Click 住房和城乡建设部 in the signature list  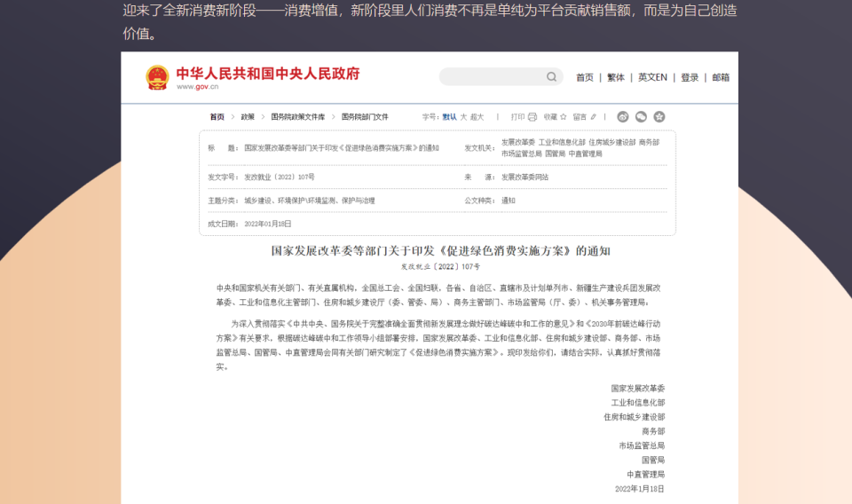pos(634,417)
